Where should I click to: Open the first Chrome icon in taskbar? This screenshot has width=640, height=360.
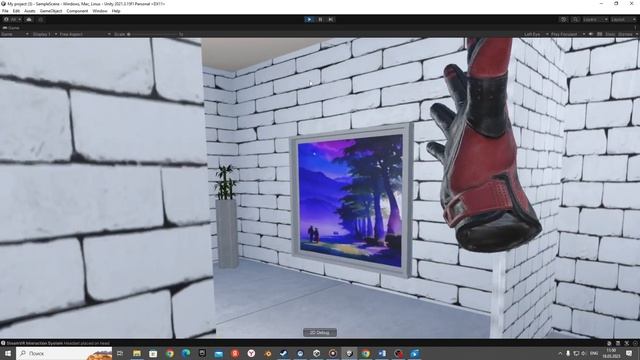click(x=169, y=353)
